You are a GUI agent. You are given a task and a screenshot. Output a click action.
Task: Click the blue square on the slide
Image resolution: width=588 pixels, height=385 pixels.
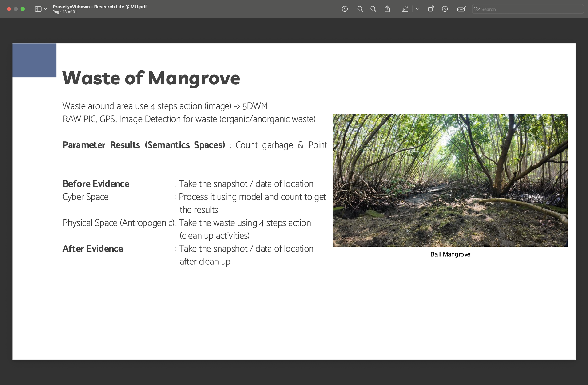point(34,60)
